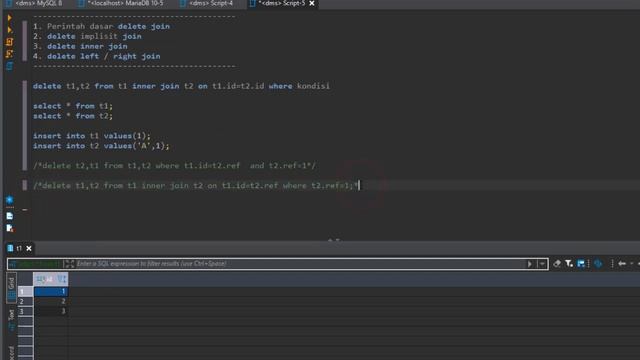This screenshot has height=360, width=640.
Task: Open the funnel custom filters icon
Action: (569, 264)
